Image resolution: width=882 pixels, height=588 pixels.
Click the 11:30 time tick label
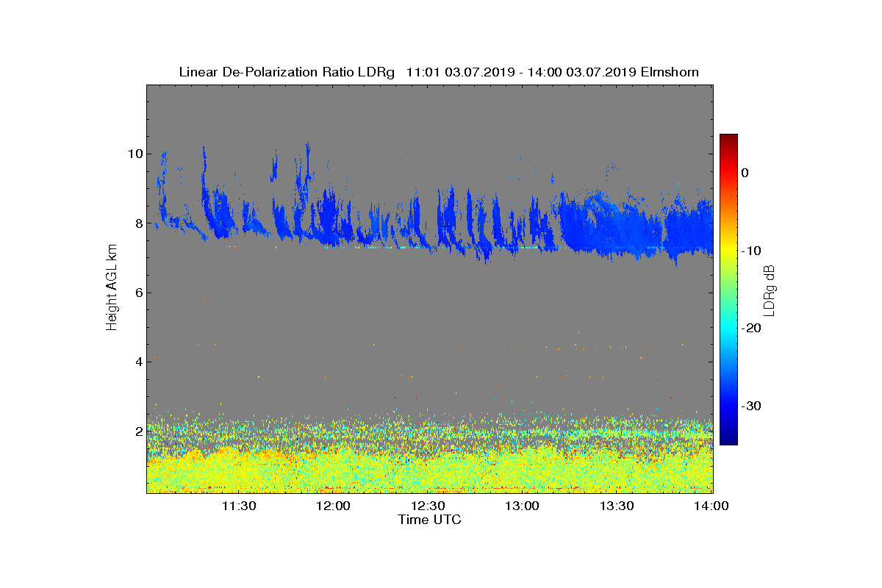tap(239, 506)
